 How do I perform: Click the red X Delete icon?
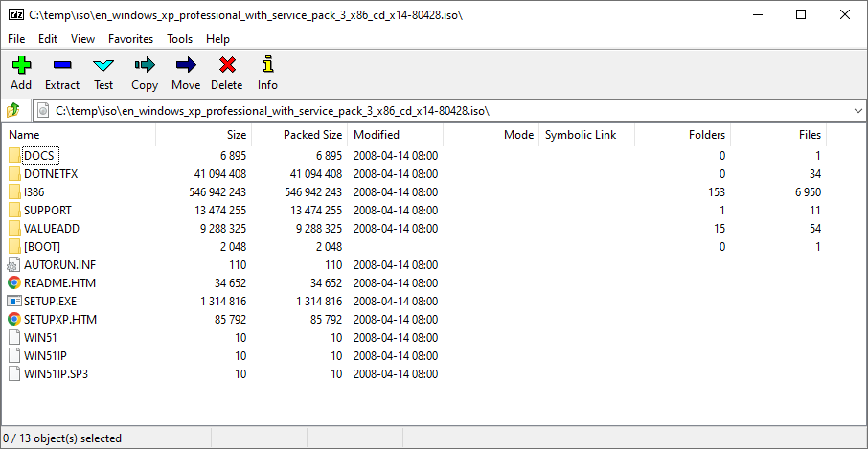[x=227, y=65]
